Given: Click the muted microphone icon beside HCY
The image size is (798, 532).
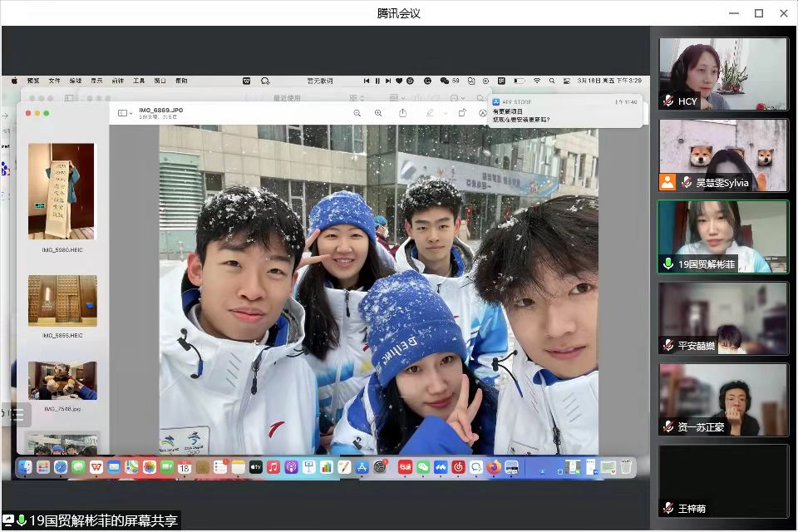Looking at the screenshot, I should point(668,101).
